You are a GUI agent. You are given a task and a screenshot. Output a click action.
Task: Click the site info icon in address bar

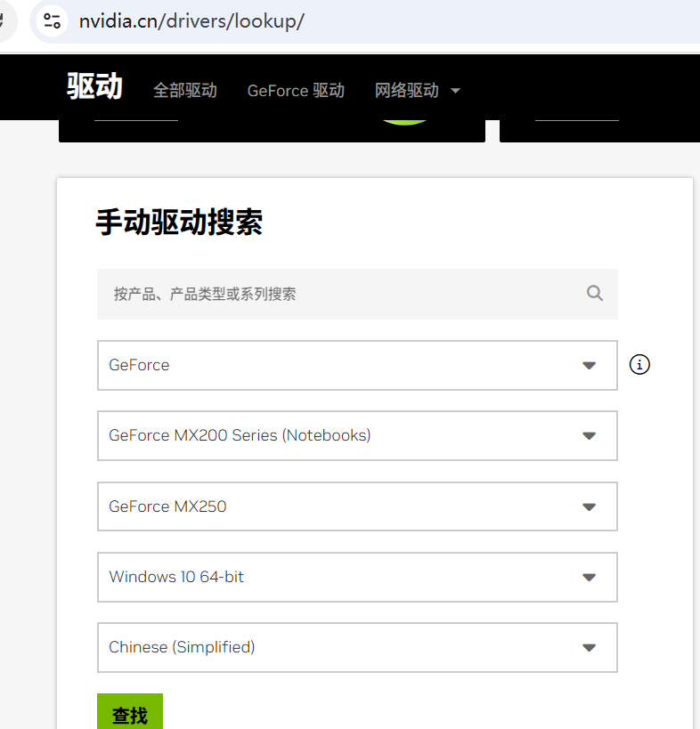[x=52, y=21]
